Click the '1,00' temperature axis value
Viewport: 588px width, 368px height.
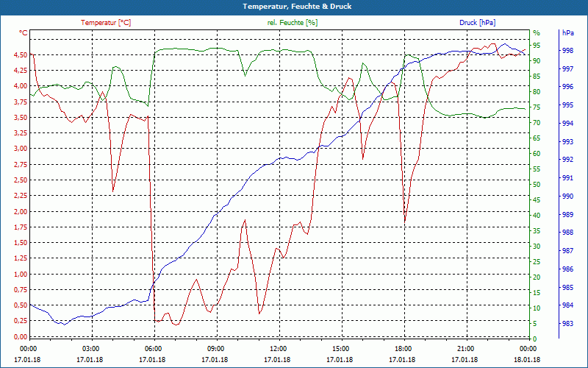point(21,274)
